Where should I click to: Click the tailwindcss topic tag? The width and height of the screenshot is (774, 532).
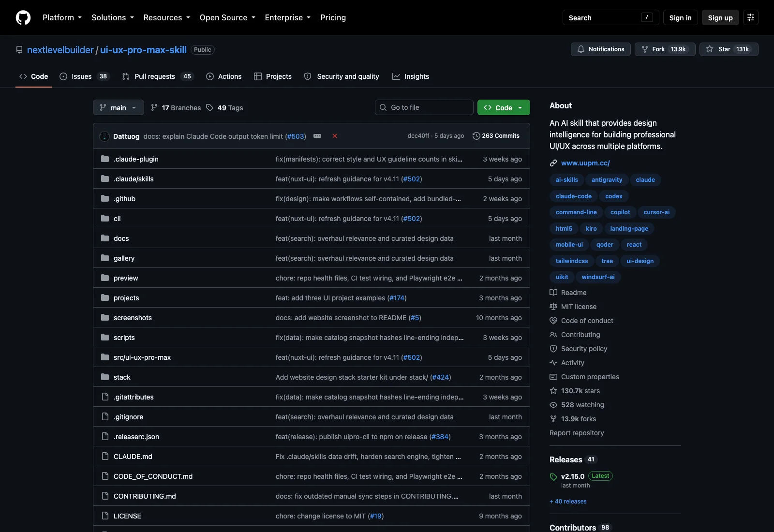pos(572,261)
